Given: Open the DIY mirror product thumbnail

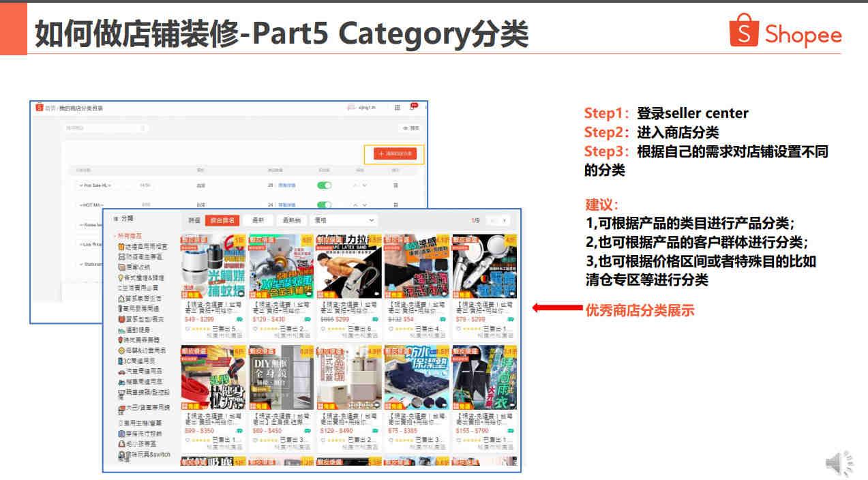Looking at the screenshot, I should pos(281,377).
